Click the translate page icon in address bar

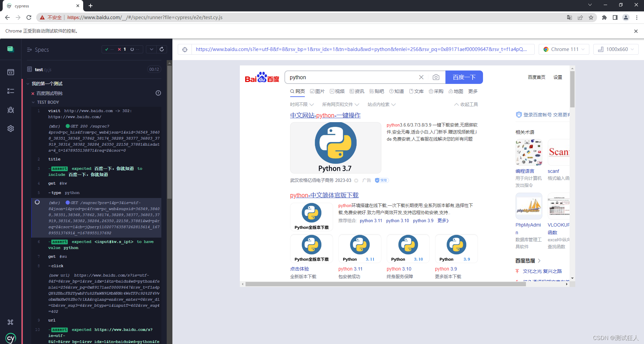[570, 17]
